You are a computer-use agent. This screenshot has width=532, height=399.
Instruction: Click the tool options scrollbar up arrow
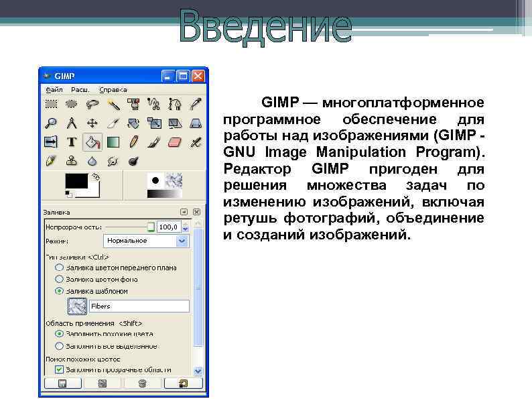pos(198,223)
